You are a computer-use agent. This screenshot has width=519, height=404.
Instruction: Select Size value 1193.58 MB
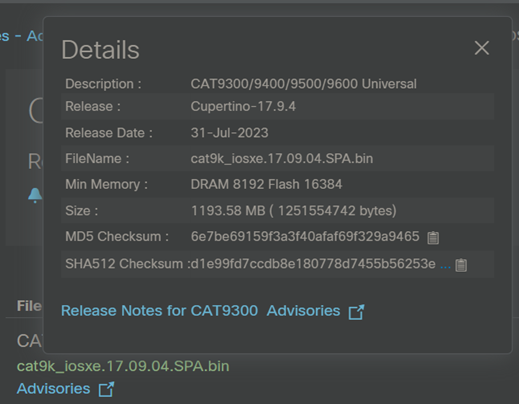(228, 211)
